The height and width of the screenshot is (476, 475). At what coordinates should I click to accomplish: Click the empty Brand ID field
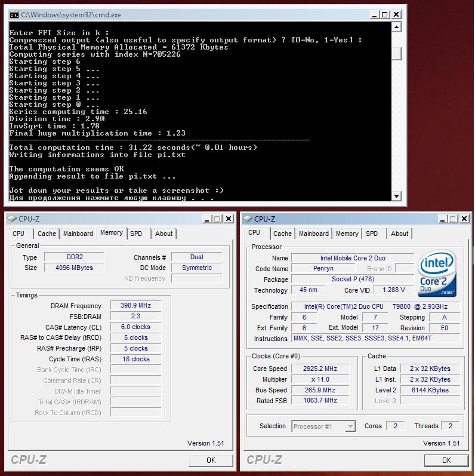pos(405,268)
